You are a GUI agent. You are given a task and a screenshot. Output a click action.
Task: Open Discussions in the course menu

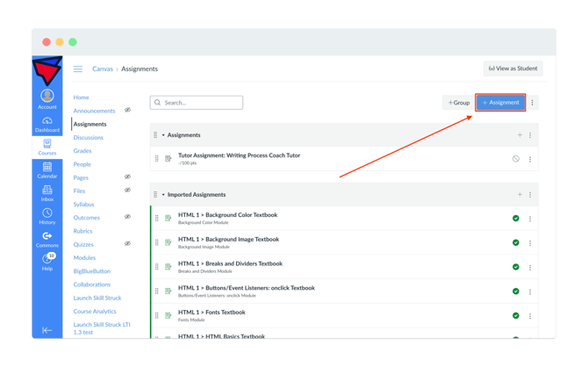(x=88, y=138)
